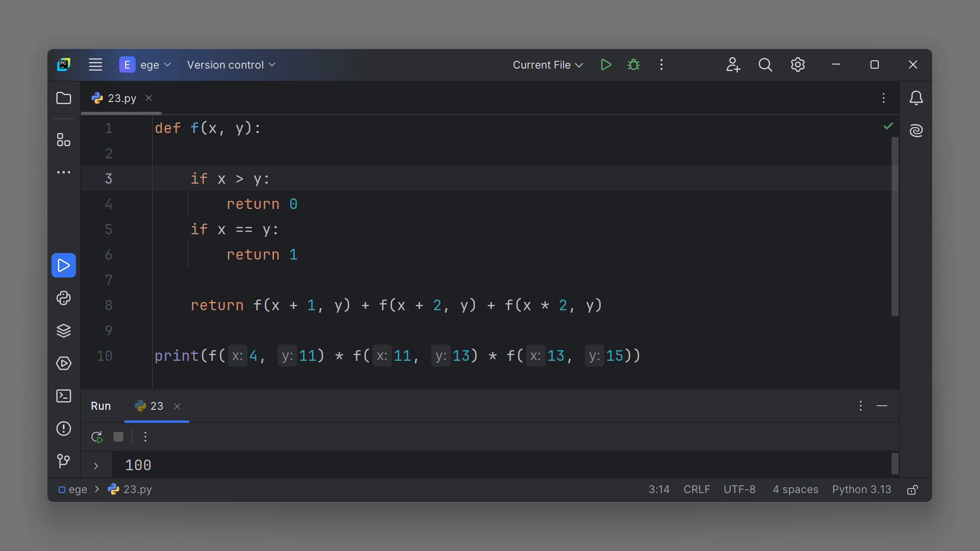Open the Problems tool window
980x551 pixels.
(64, 429)
